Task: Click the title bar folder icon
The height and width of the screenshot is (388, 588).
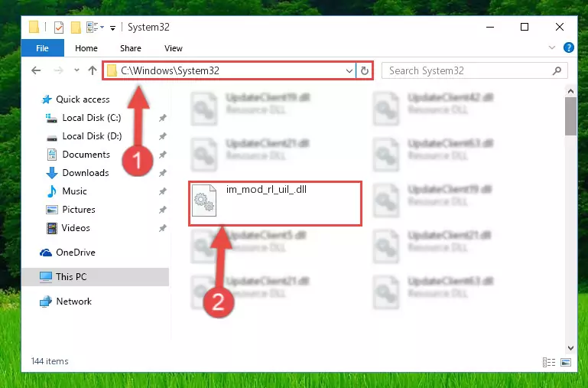Action: 34,27
